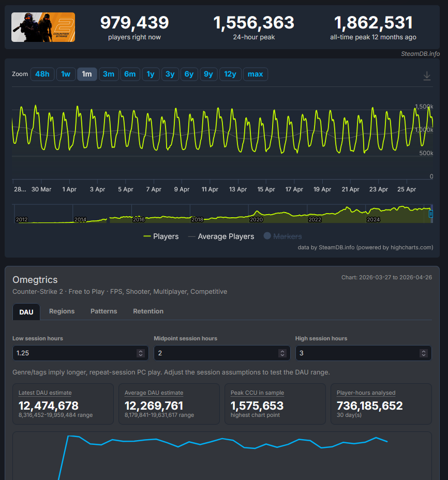Open the DAU tab
The height and width of the screenshot is (480, 448).
(26, 312)
